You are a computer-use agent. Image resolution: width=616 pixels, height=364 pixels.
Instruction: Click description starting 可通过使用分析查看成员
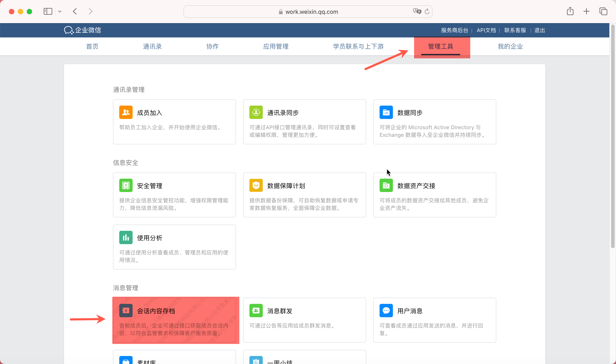[174, 256]
